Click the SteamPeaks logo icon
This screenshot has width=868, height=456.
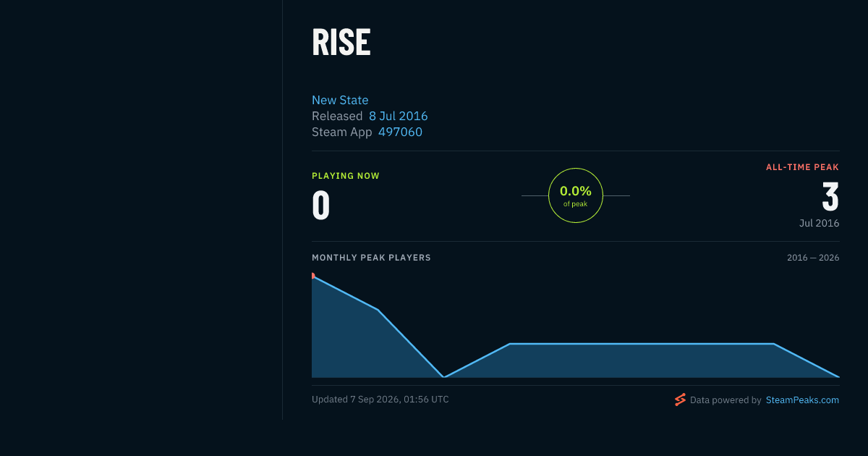coord(680,400)
